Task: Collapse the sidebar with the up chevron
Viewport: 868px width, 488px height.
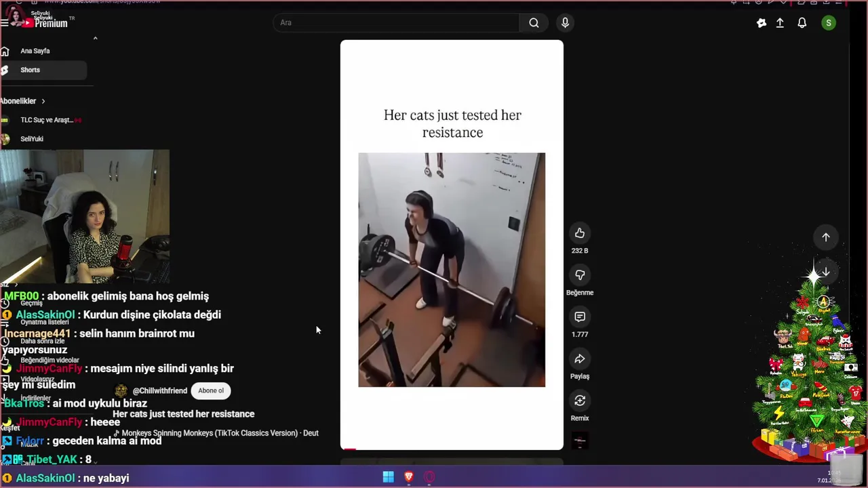Action: 95,39
